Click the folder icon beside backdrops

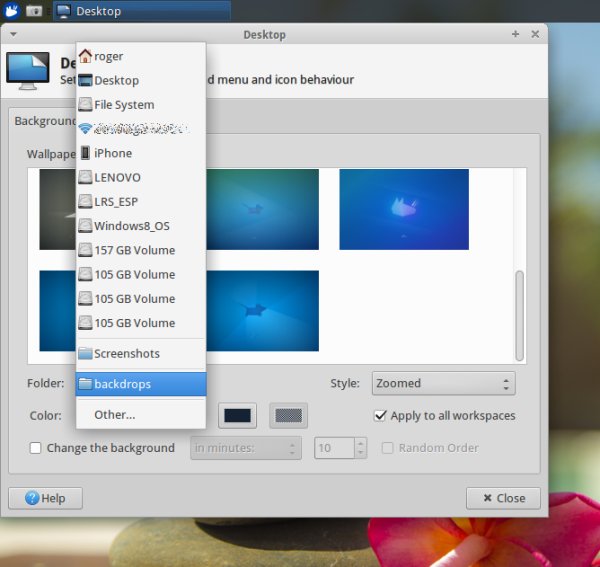coord(85,383)
